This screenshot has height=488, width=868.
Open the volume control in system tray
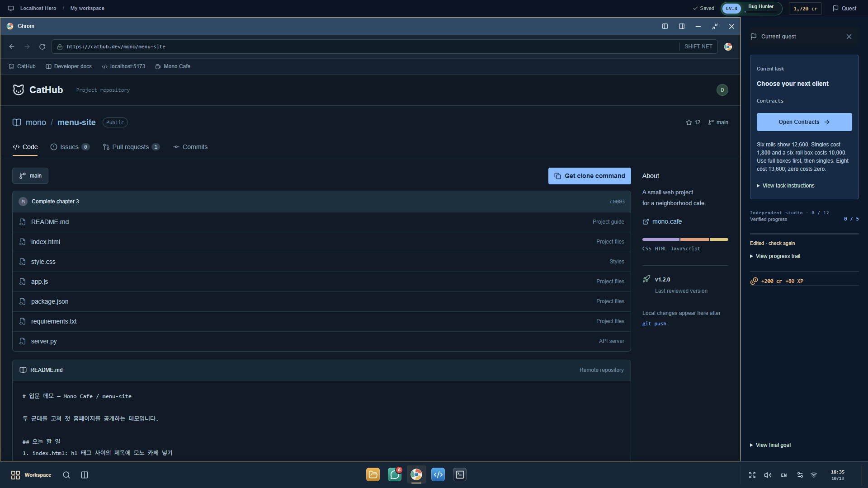coord(768,475)
